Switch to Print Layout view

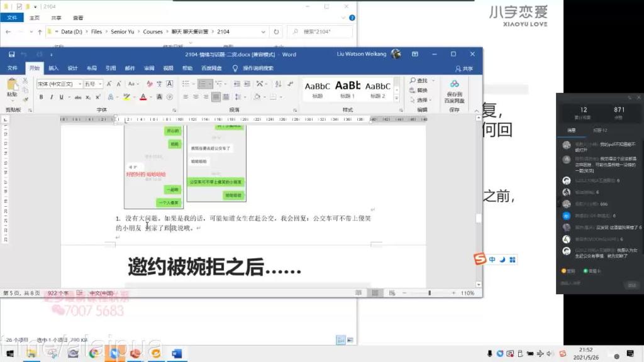point(375,293)
